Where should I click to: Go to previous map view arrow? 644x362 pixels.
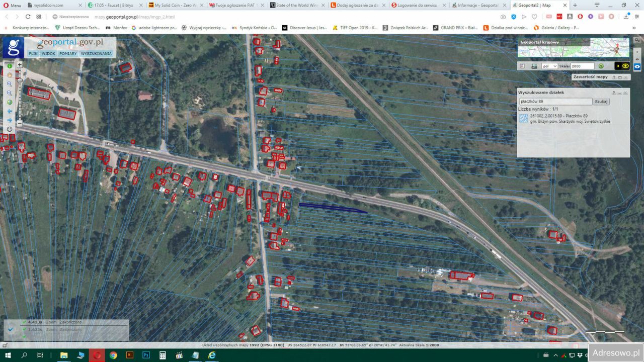[10, 111]
